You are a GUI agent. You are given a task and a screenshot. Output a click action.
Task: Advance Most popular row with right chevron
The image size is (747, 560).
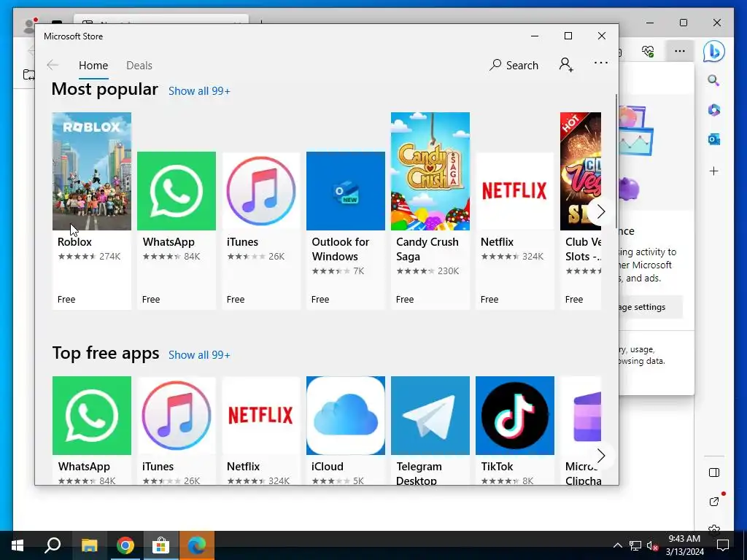[x=601, y=211]
